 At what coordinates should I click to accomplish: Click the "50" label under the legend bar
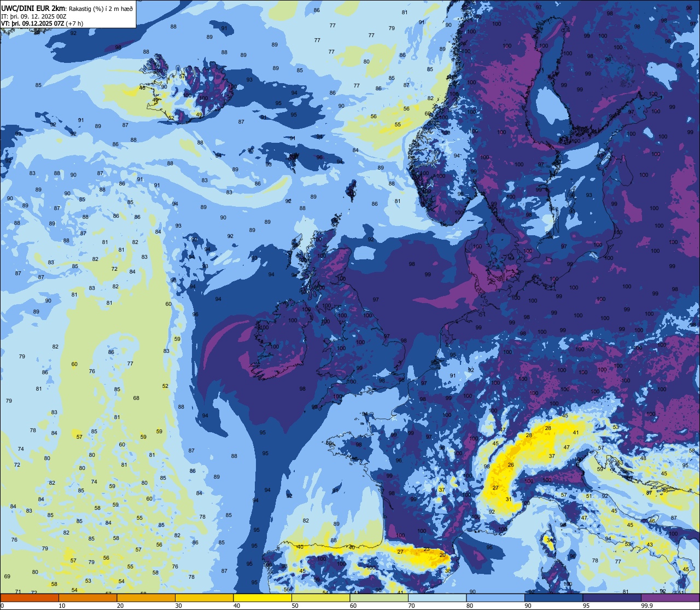[295, 606]
